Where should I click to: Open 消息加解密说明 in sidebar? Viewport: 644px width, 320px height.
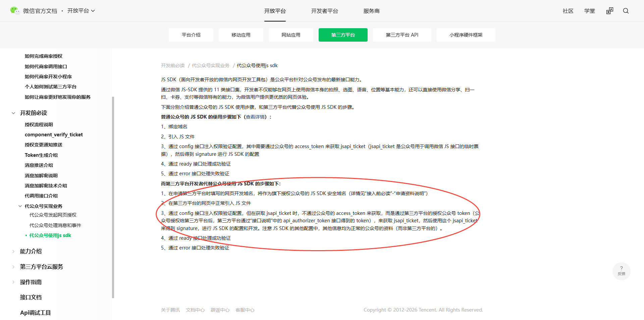click(41, 176)
